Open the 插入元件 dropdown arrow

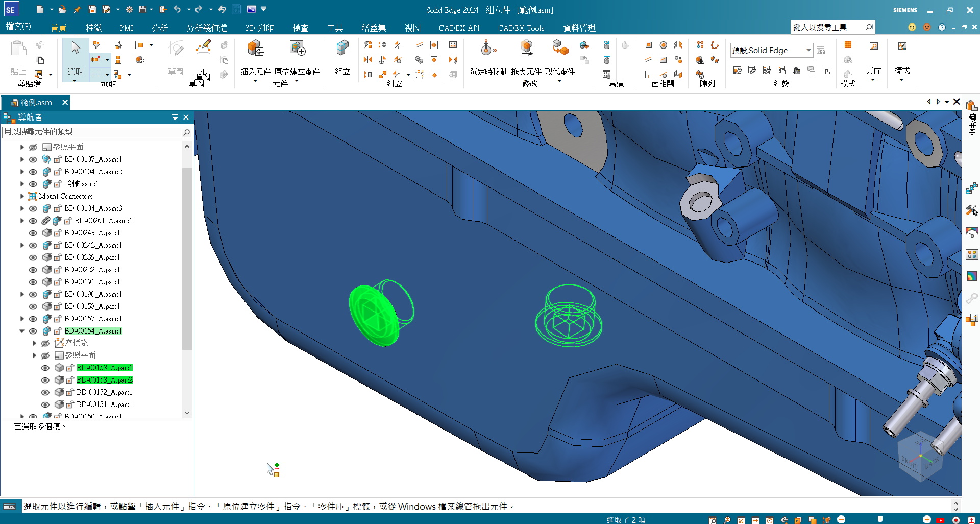255,81
